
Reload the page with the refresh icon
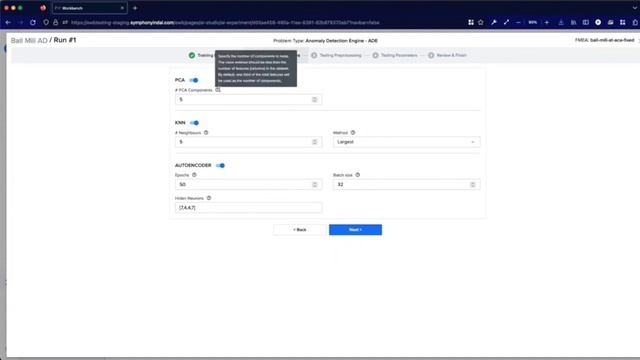[x=33, y=22]
